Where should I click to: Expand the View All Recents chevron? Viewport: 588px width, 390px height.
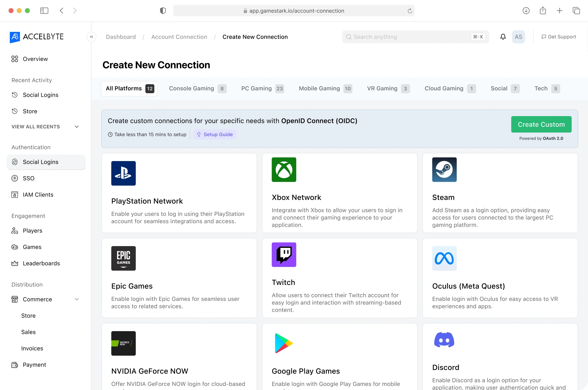(77, 127)
